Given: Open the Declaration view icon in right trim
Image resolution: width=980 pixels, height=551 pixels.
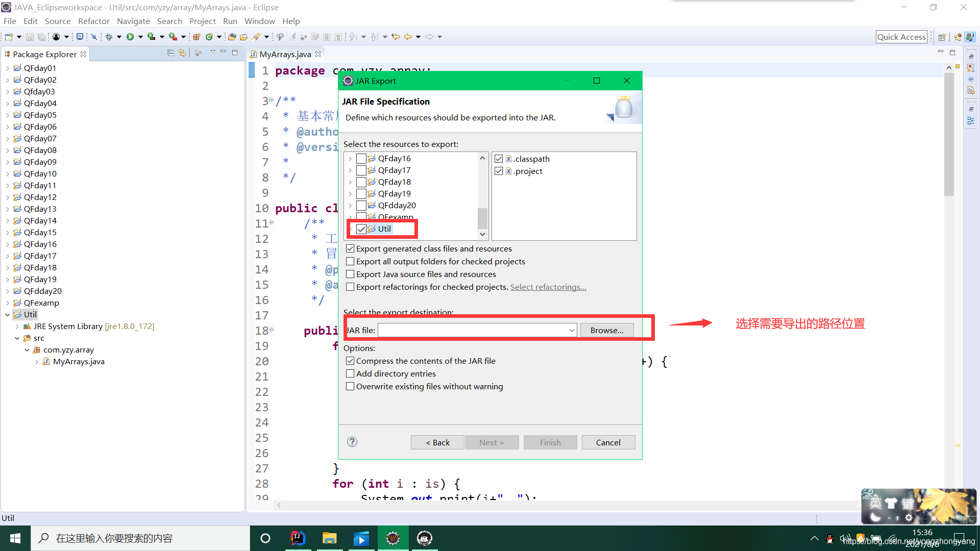Looking at the screenshot, I should point(971,91).
